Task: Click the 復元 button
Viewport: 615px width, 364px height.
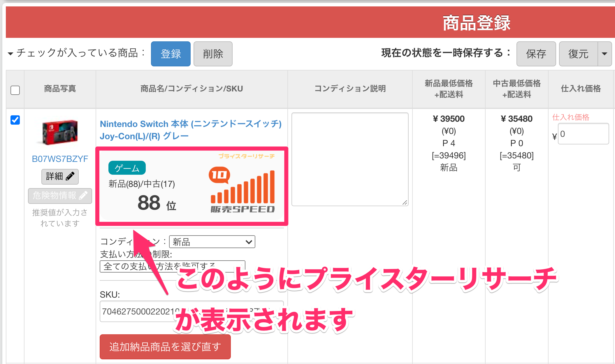Action: [x=578, y=54]
